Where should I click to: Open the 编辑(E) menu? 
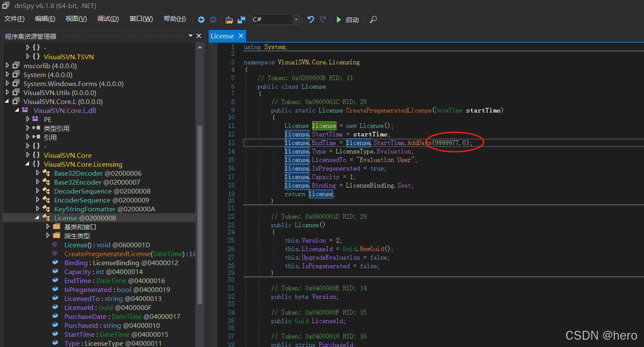tap(45, 19)
